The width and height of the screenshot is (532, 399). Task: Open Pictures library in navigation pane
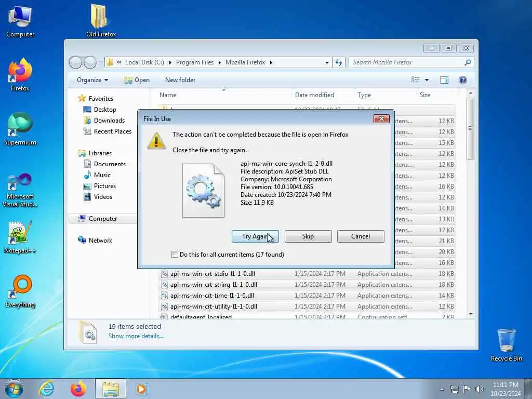point(104,185)
